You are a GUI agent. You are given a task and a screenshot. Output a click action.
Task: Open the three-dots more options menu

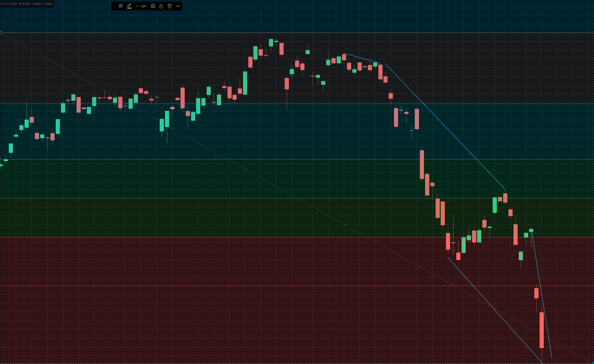(178, 6)
